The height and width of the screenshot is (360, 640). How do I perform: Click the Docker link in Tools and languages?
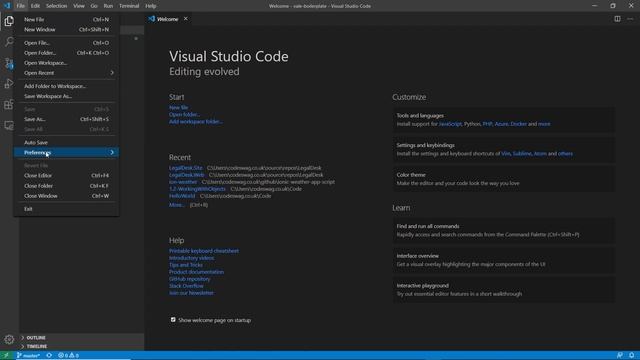518,124
